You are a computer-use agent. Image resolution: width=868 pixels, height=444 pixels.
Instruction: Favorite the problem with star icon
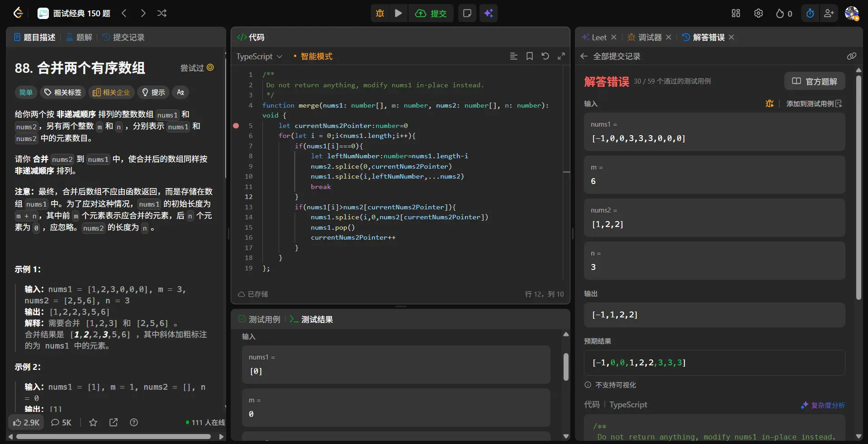click(x=93, y=422)
